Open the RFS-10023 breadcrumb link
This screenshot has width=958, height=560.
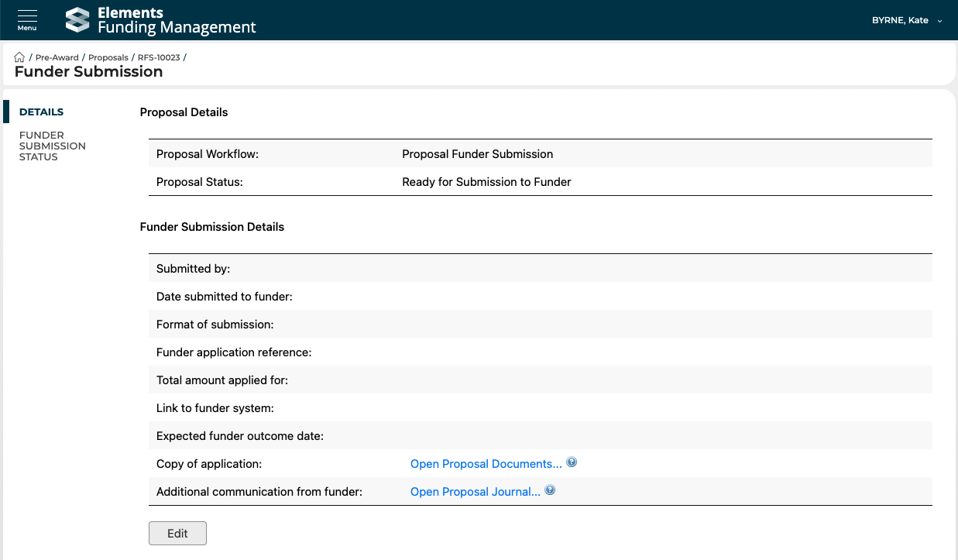(x=159, y=57)
